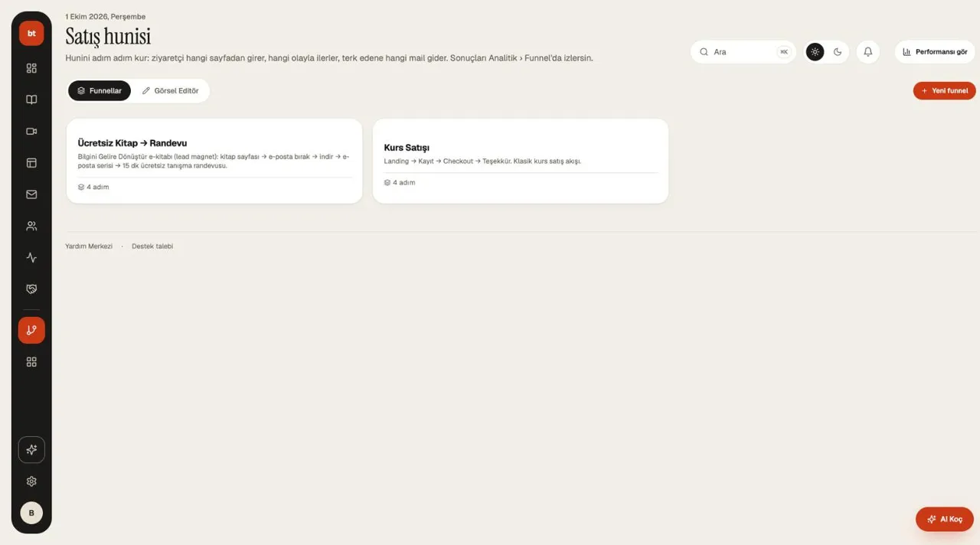
Task: Switch to dark theme with moon toggle
Action: click(838, 52)
